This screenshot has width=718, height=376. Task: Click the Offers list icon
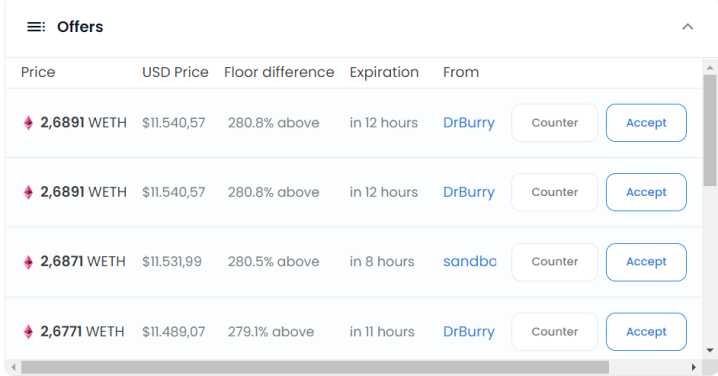click(36, 27)
